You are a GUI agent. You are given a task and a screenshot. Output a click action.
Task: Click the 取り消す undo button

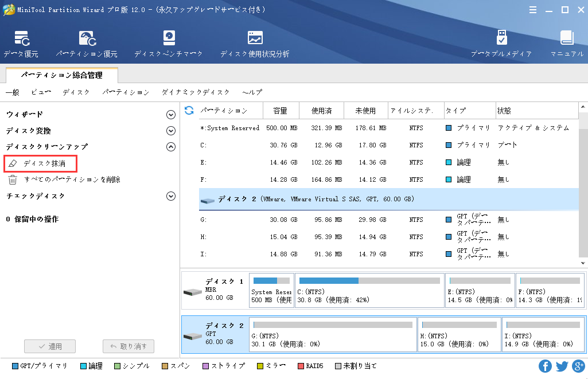coord(128,346)
